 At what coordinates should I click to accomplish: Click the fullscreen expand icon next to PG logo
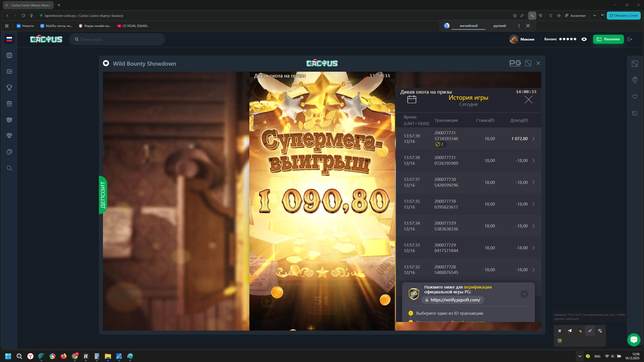click(x=528, y=63)
